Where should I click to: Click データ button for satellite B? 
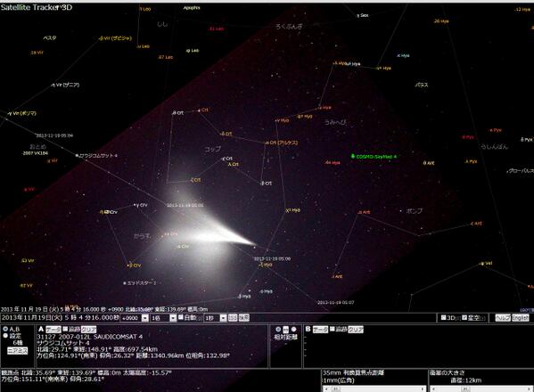pos(320,330)
